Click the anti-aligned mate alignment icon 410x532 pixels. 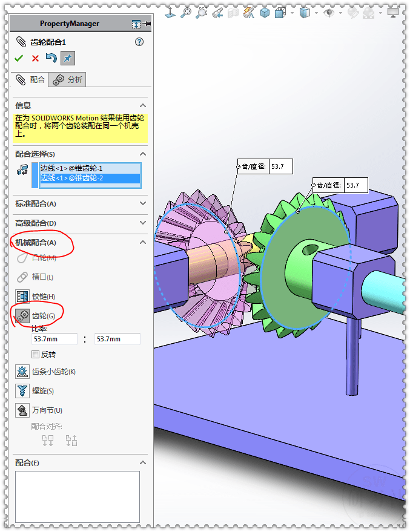71,441
